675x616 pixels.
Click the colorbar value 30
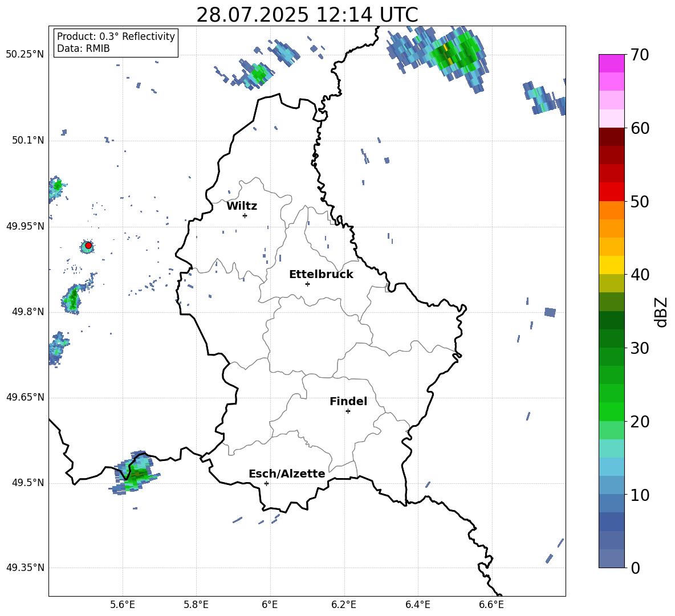coord(639,348)
